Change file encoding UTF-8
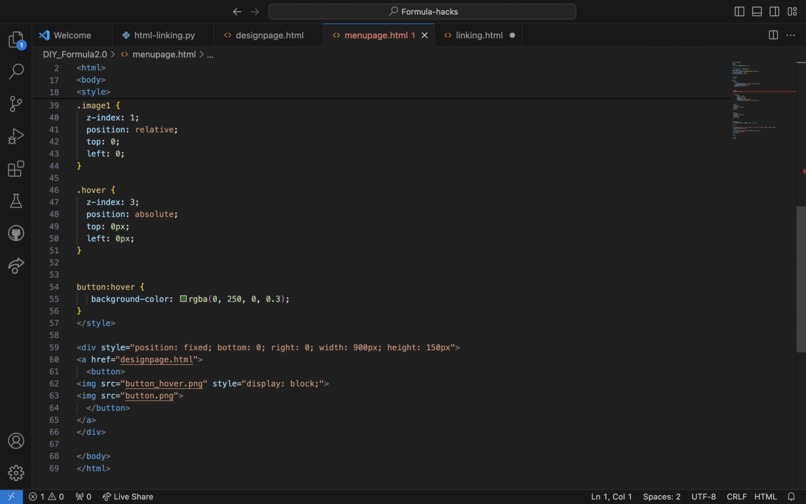Viewport: 806px width, 504px height. pos(703,496)
